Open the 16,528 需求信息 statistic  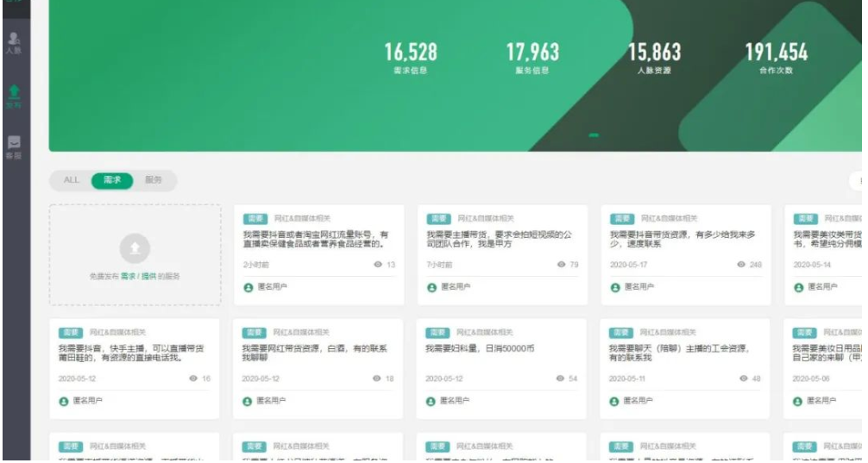coord(411,58)
